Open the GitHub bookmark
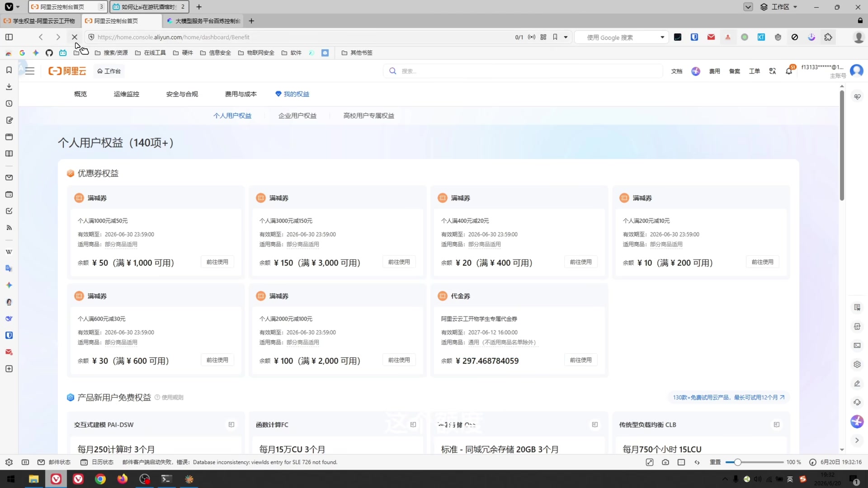This screenshot has height=488, width=868. point(49,53)
